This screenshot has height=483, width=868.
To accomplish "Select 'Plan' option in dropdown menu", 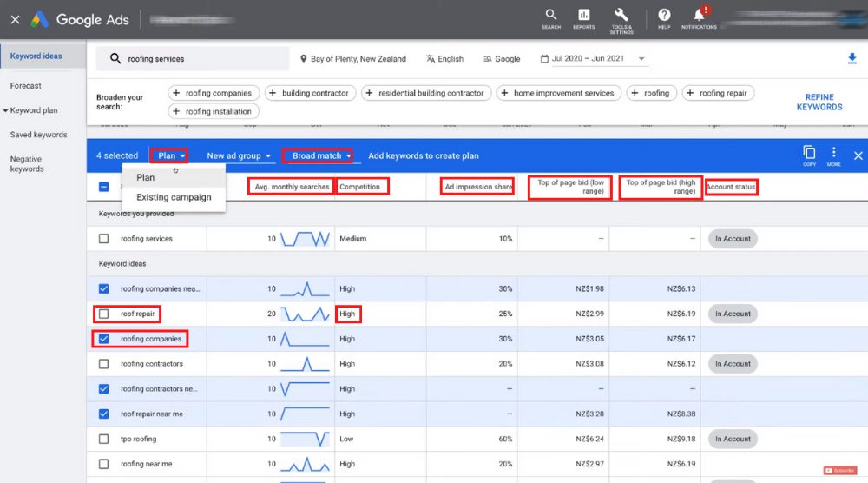I will tap(174, 177).
